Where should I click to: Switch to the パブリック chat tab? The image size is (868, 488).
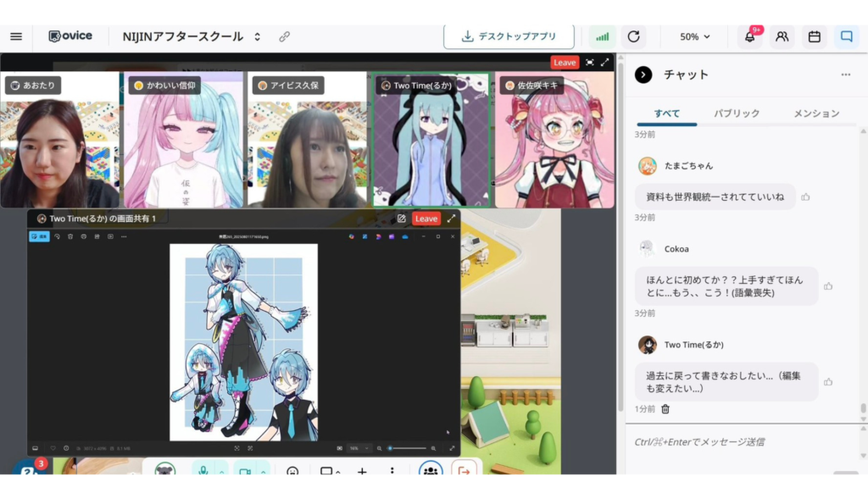pyautogui.click(x=736, y=113)
